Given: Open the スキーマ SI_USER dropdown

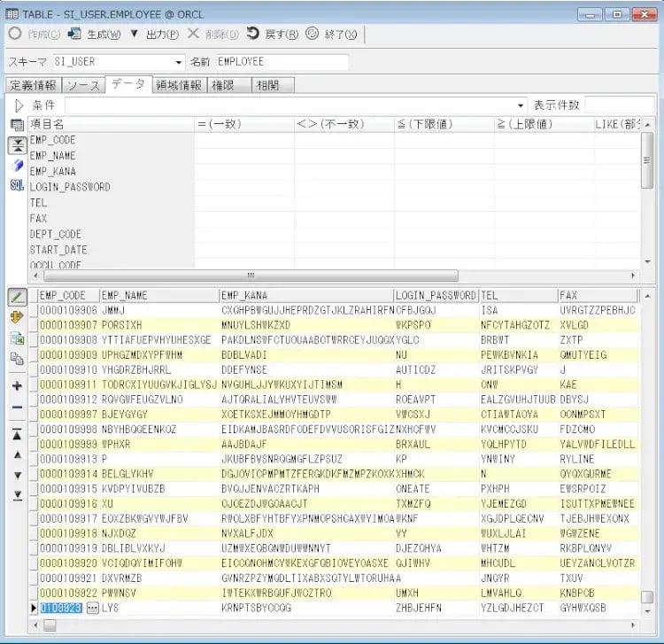Looking at the screenshot, I should pos(179,62).
